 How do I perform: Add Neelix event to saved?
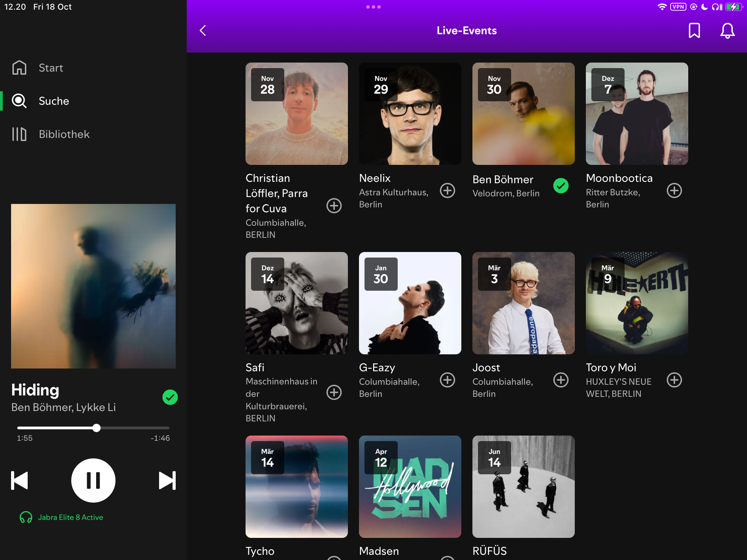tap(448, 190)
